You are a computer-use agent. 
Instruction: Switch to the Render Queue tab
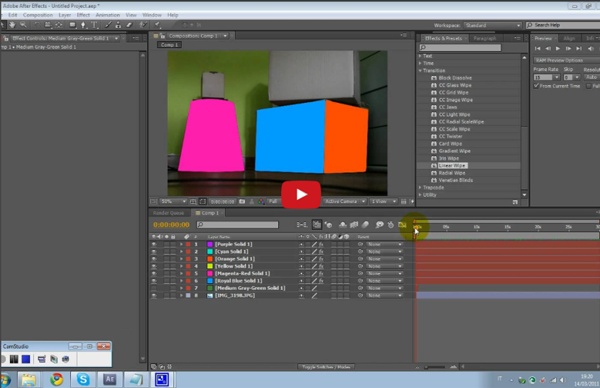coord(168,213)
